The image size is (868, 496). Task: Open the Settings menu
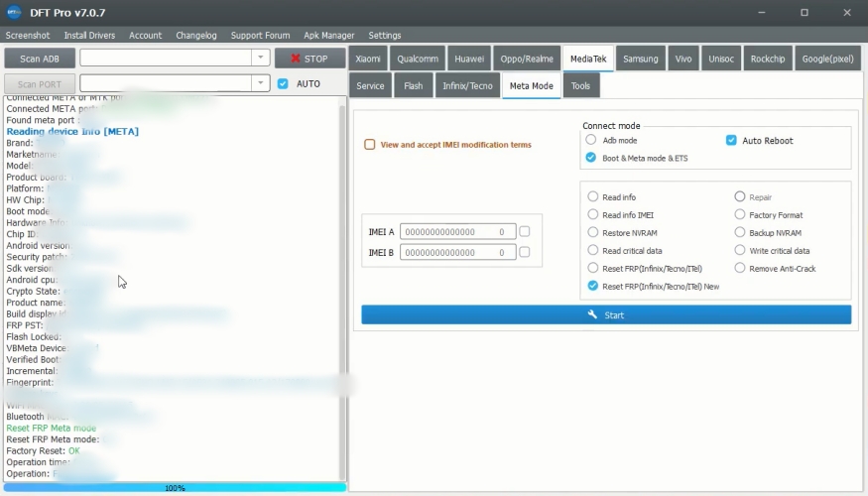385,35
